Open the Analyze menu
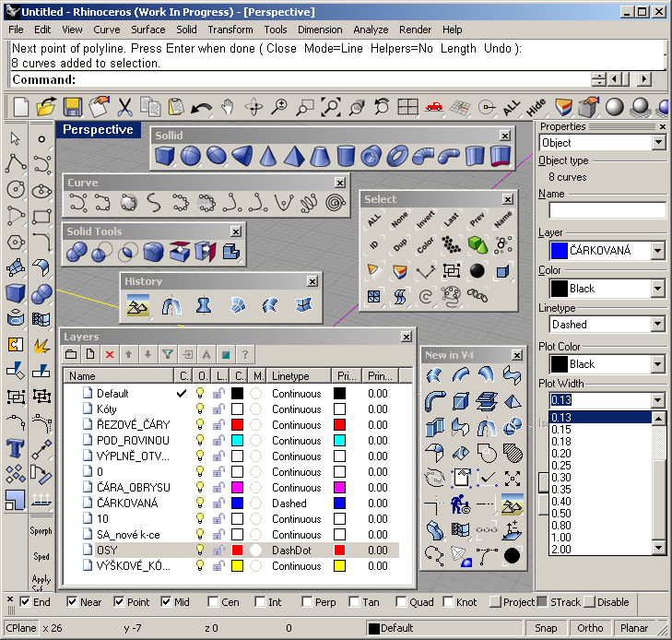The width and height of the screenshot is (672, 640). tap(371, 30)
